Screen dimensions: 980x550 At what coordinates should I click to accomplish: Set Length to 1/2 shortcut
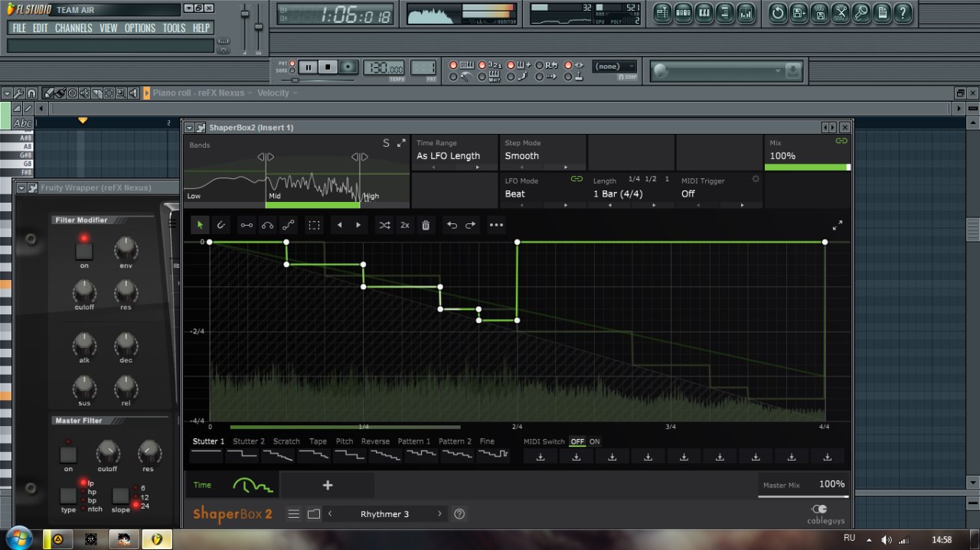point(651,179)
